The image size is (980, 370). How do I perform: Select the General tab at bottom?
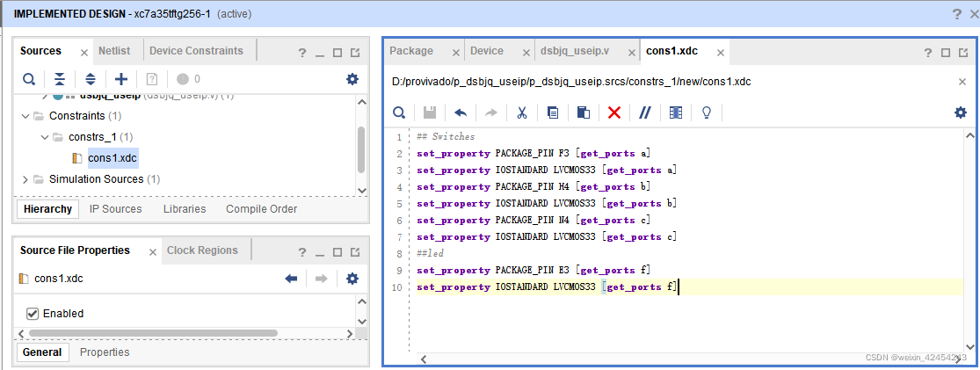click(42, 352)
